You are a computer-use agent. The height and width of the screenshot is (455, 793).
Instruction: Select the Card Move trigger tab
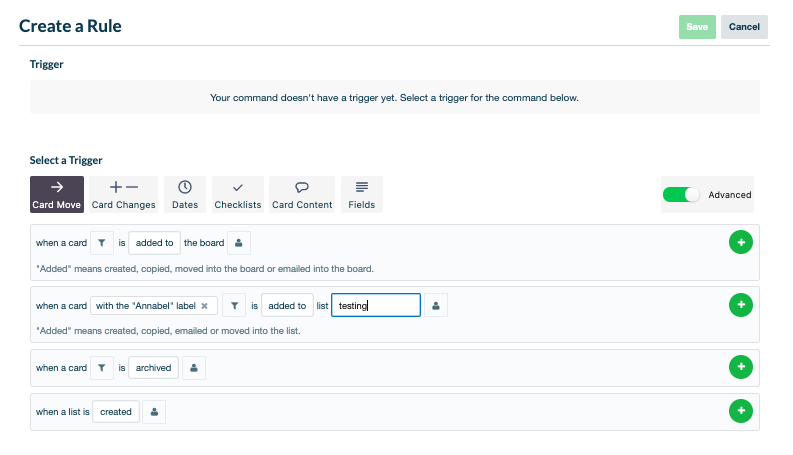point(57,195)
